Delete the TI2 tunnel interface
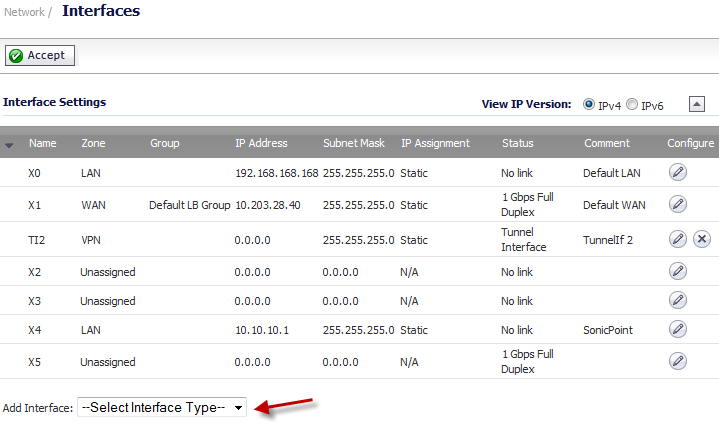This screenshot has width=719, height=426. point(702,239)
